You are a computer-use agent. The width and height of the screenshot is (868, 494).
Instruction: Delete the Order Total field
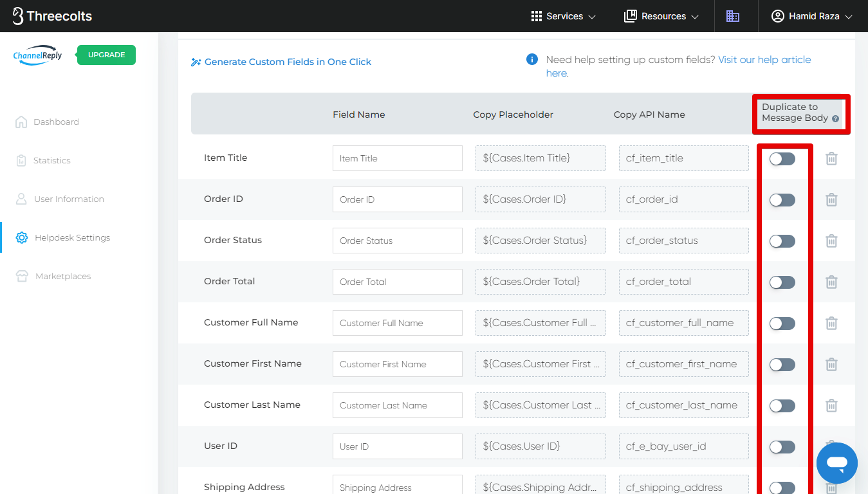pos(831,282)
